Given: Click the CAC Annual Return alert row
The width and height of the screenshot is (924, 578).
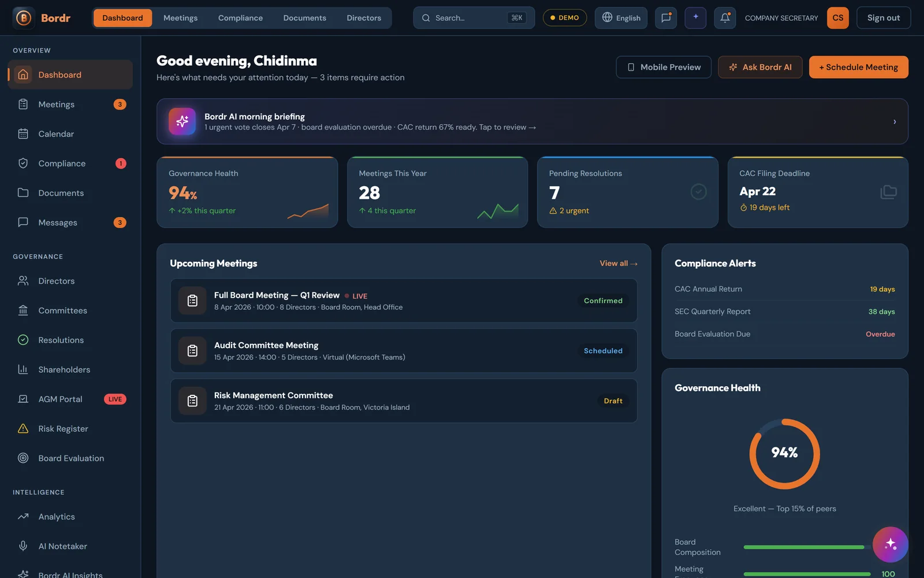Looking at the screenshot, I should (785, 289).
